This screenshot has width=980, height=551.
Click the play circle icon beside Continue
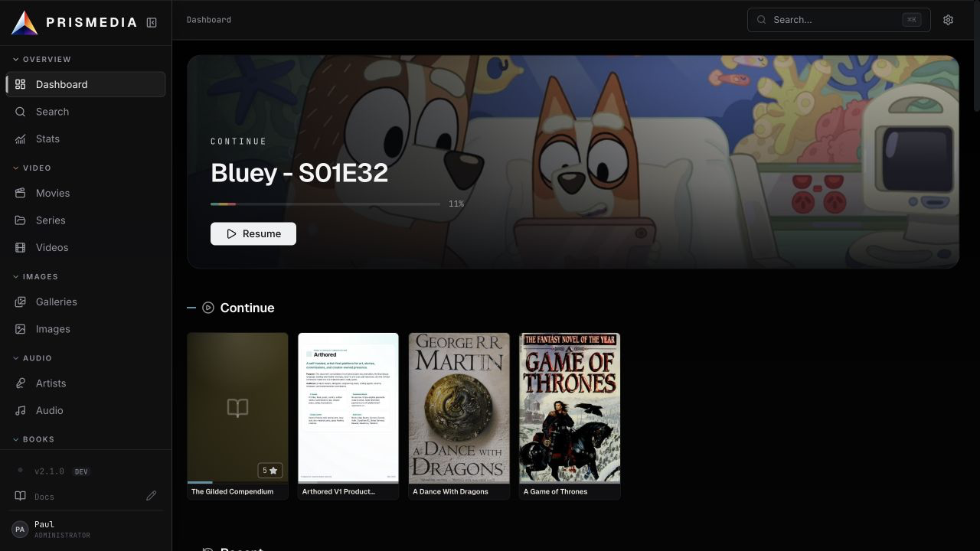point(208,308)
